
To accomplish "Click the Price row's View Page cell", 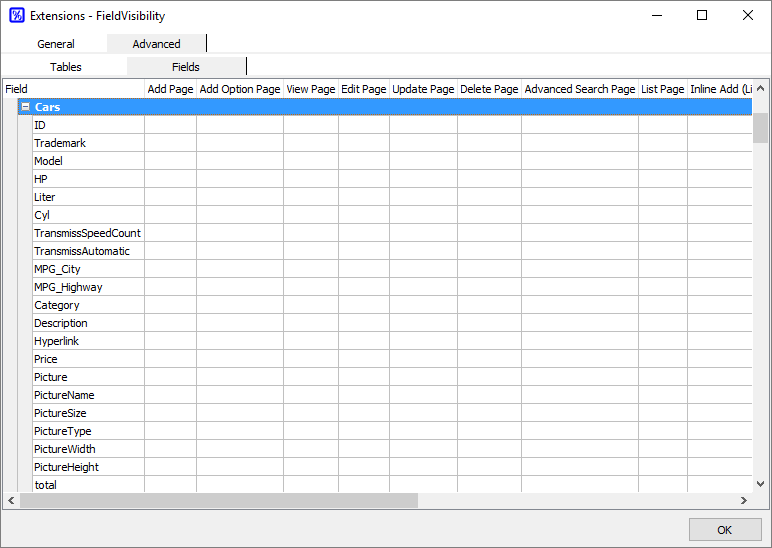I will pyautogui.click(x=311, y=359).
